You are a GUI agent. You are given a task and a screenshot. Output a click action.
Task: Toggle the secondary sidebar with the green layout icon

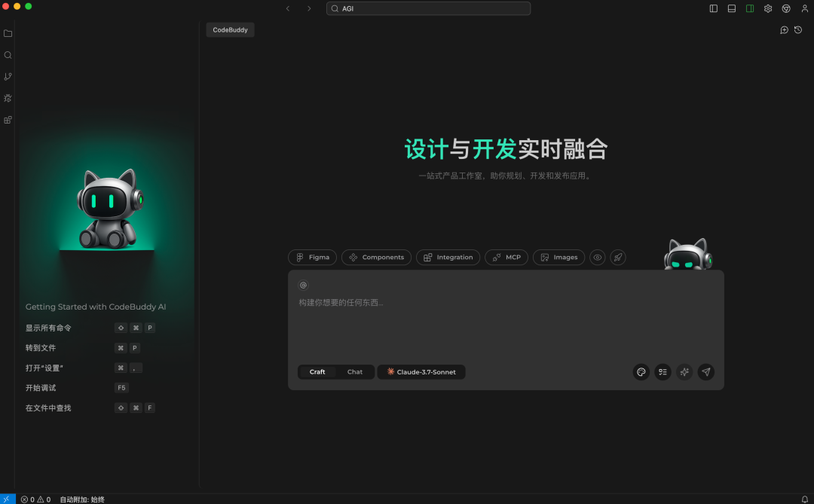[x=749, y=8]
